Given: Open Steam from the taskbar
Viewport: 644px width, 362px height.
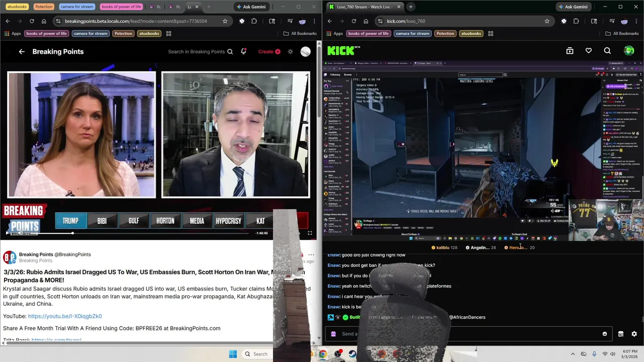Looking at the screenshot, I should click(353, 354).
